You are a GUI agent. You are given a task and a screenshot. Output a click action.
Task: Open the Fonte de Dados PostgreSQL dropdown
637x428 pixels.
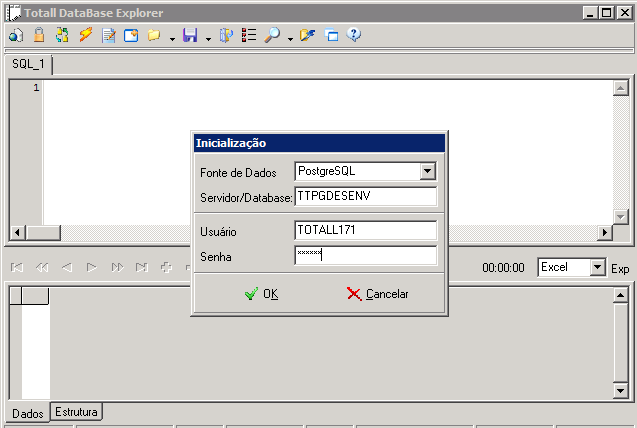pyautogui.click(x=427, y=171)
